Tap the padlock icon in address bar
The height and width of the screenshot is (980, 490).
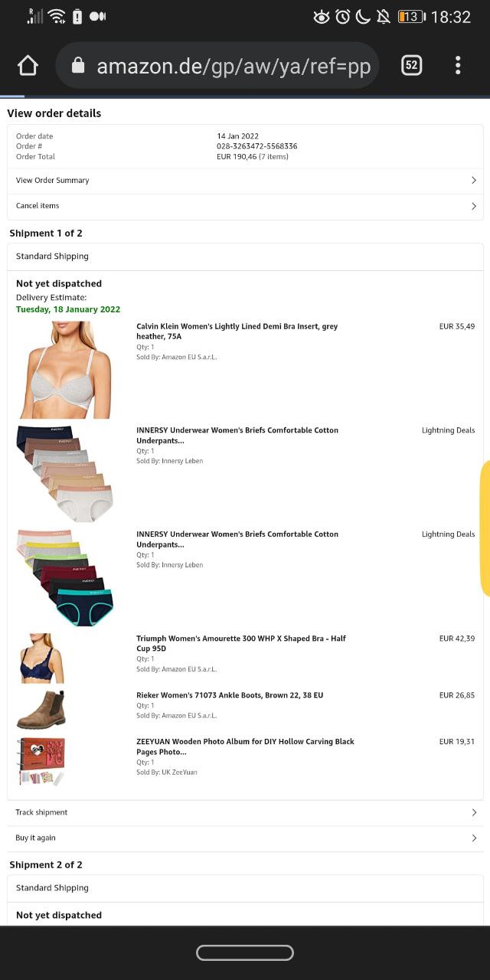(77, 66)
